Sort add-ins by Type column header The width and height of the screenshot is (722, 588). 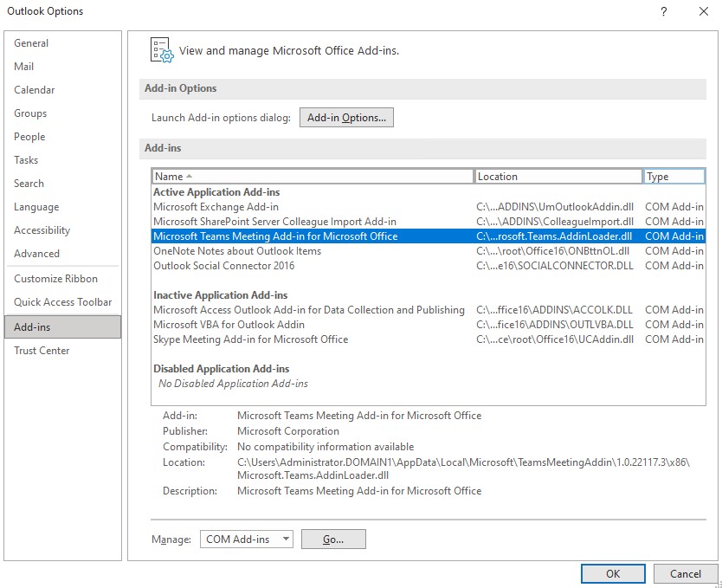pos(674,177)
